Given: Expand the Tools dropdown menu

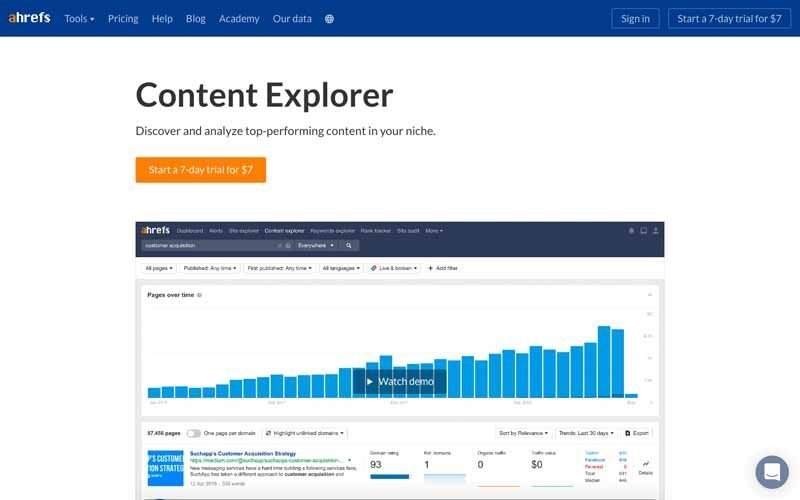Looking at the screenshot, I should (x=79, y=19).
